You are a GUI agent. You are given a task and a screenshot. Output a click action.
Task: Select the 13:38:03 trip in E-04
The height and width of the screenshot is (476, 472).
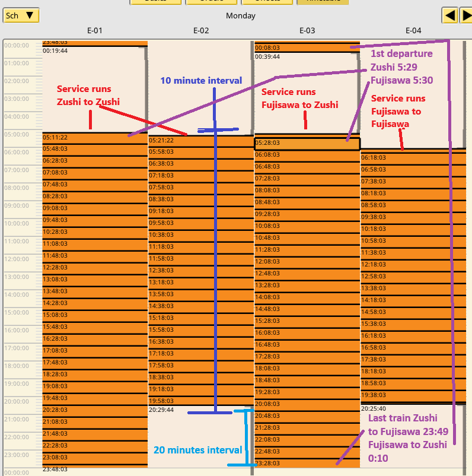pos(413,289)
